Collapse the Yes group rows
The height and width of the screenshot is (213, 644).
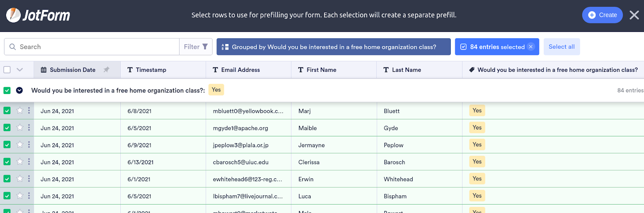(x=19, y=90)
